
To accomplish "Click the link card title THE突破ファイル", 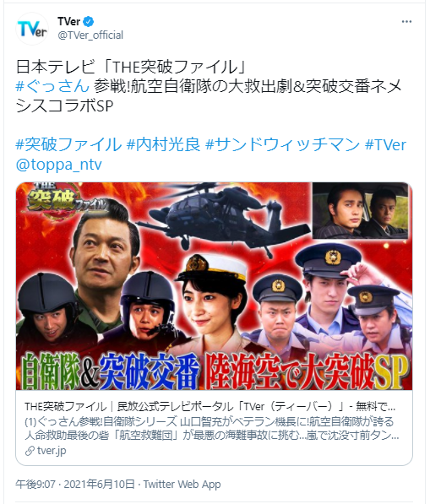I will point(65,407).
